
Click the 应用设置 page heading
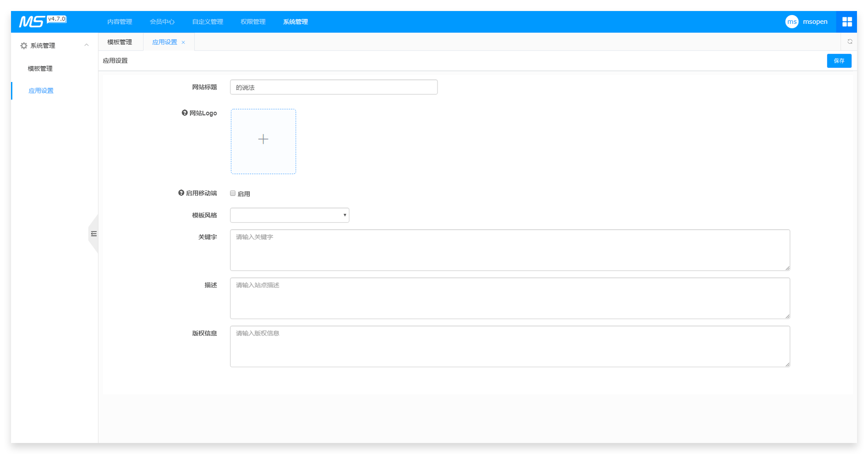[x=115, y=60]
